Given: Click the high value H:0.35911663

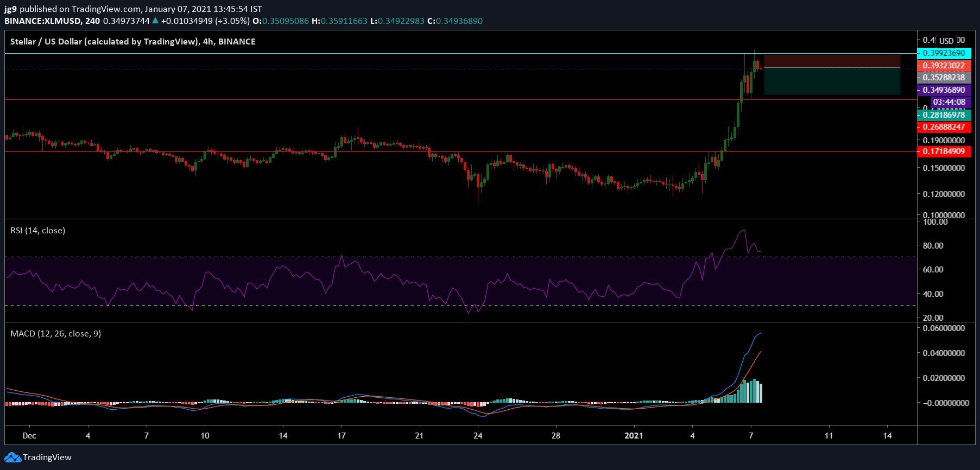Looking at the screenshot, I should pos(339,21).
